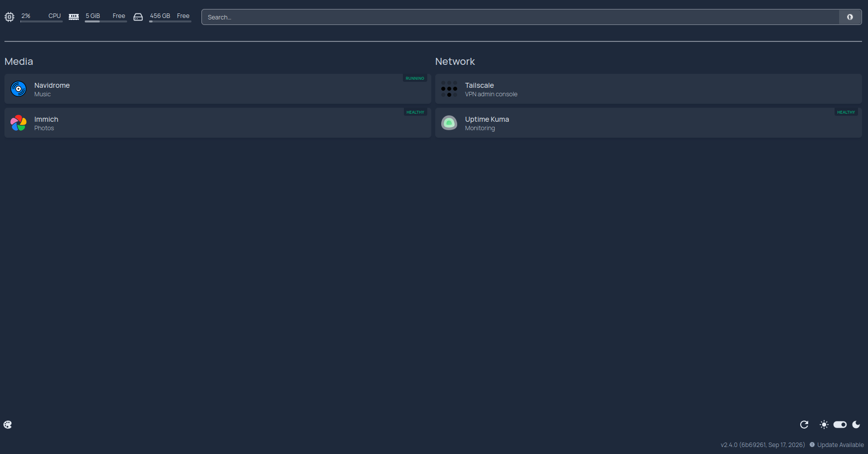Click the disk drive icon

[138, 17]
